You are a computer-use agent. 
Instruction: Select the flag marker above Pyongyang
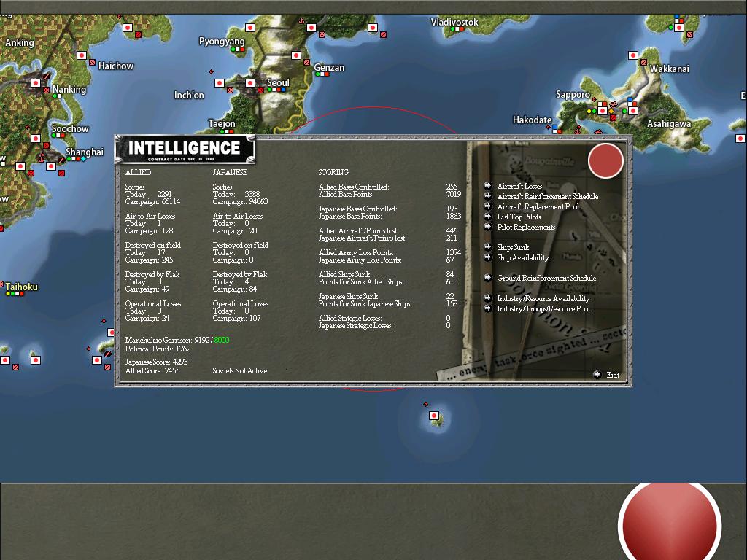(x=250, y=28)
